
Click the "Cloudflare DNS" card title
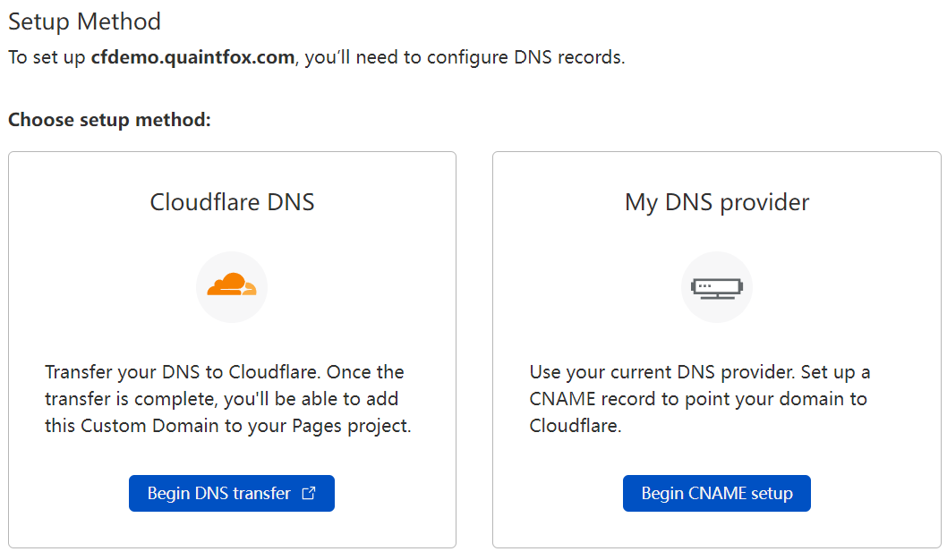232,202
